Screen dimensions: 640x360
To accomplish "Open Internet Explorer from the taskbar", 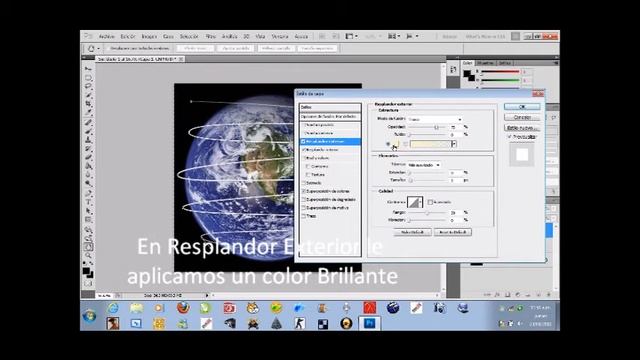I will click(113, 308).
